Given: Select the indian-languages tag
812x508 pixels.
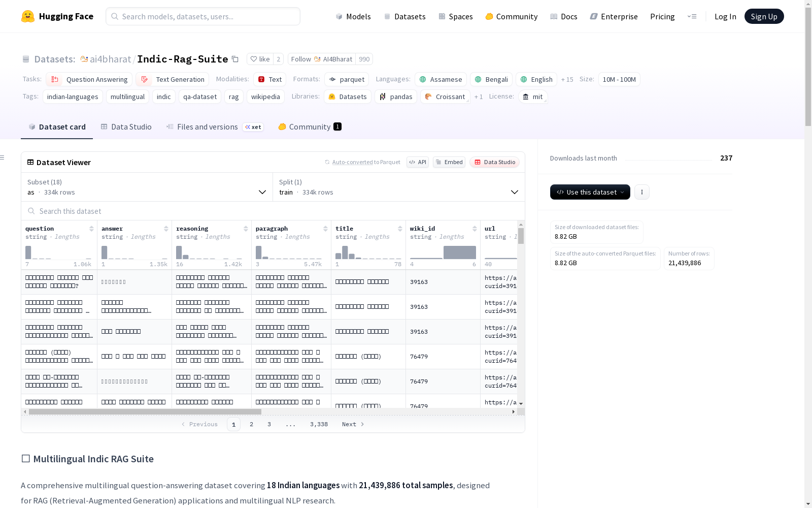Looking at the screenshot, I should click(73, 97).
